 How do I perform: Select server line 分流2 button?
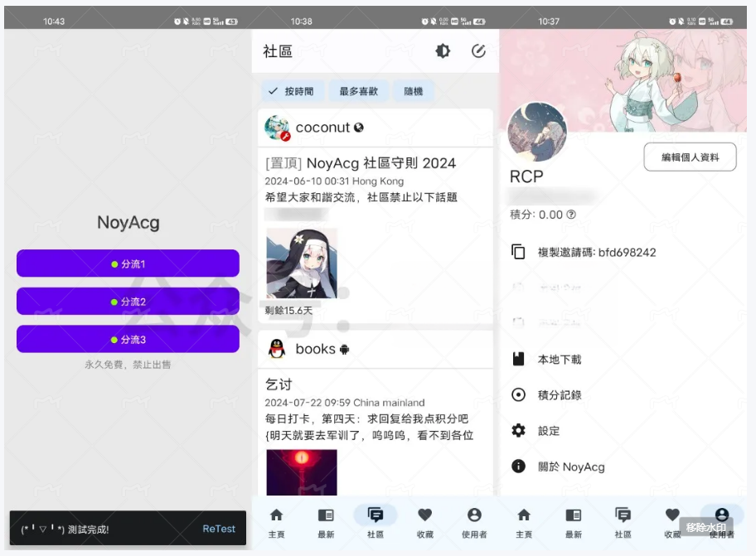click(x=128, y=302)
